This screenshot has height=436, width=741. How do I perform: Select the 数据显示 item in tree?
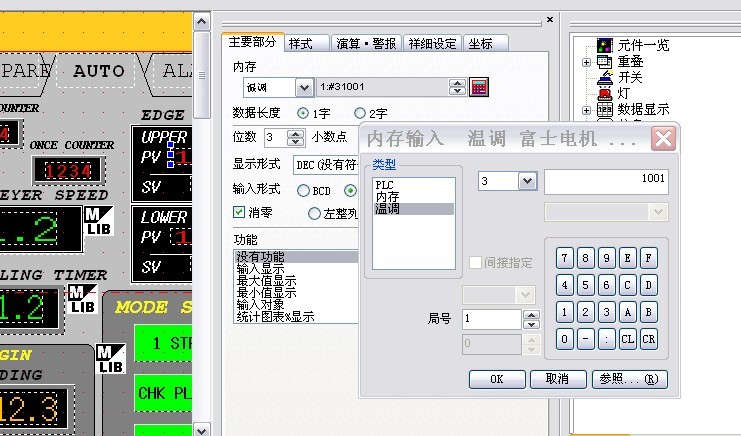tap(642, 109)
